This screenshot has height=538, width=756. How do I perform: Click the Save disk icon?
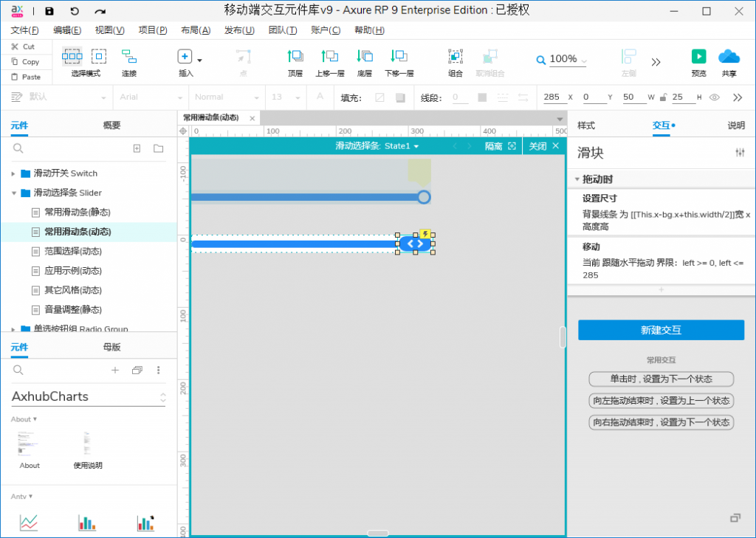tap(49, 10)
